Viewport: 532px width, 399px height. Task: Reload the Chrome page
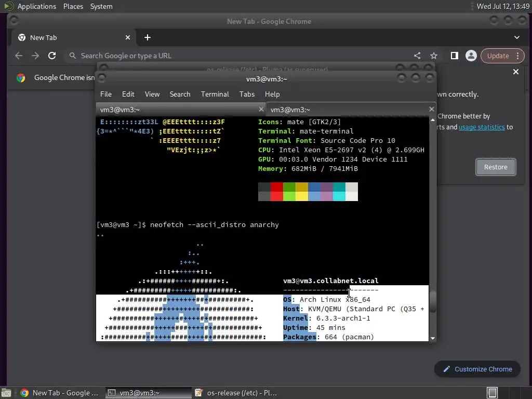click(x=52, y=56)
